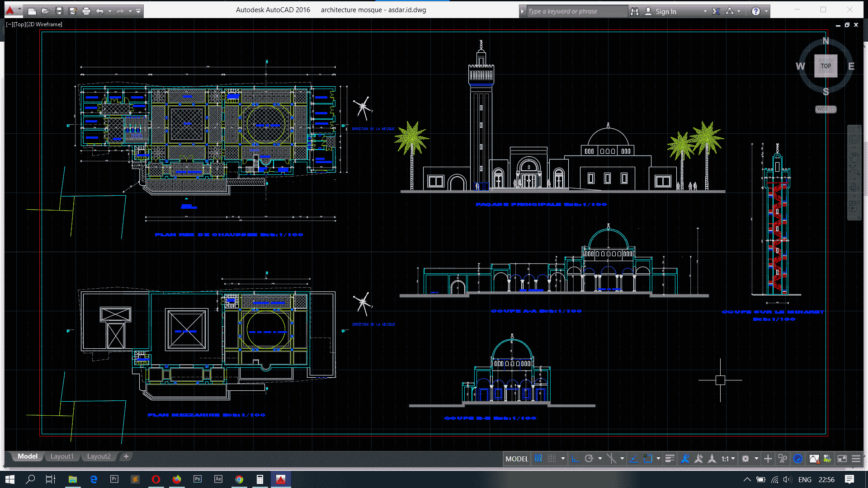Save the drawing with the Save icon
Screen dimensions: 868x488
[59, 11]
